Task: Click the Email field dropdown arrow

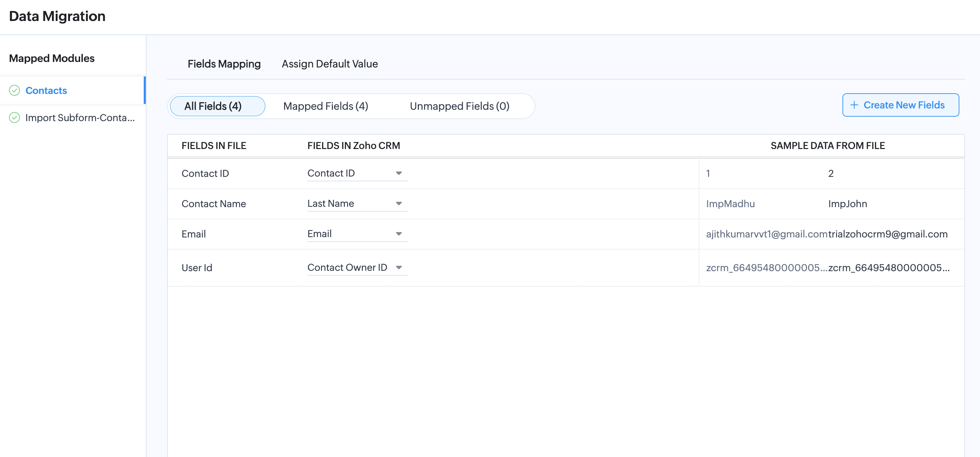Action: click(399, 234)
